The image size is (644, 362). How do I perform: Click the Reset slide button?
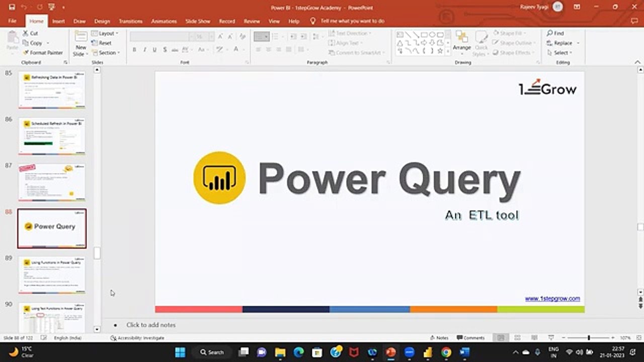click(x=102, y=43)
